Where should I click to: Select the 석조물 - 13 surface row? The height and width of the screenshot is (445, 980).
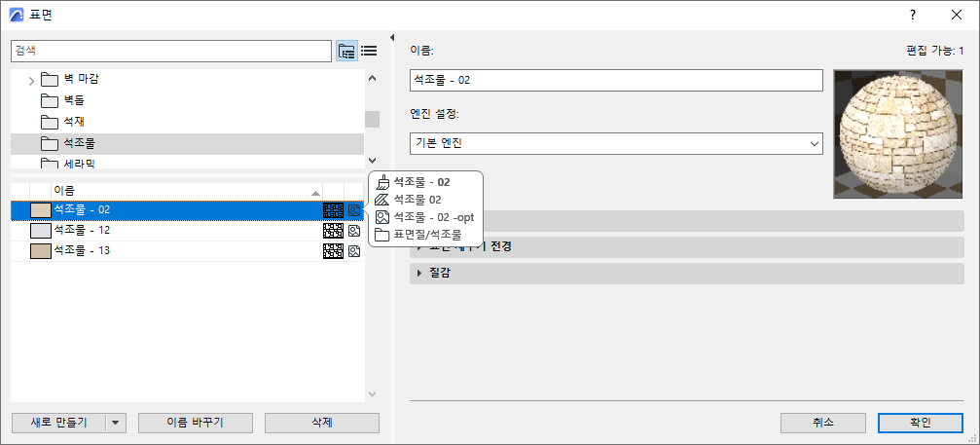188,252
